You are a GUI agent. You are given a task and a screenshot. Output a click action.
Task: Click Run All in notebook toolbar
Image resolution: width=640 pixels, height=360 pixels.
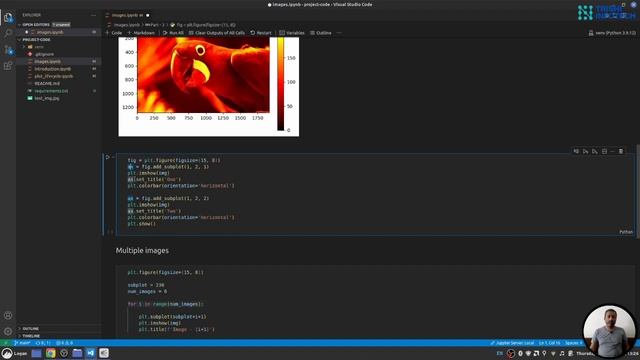click(x=173, y=33)
